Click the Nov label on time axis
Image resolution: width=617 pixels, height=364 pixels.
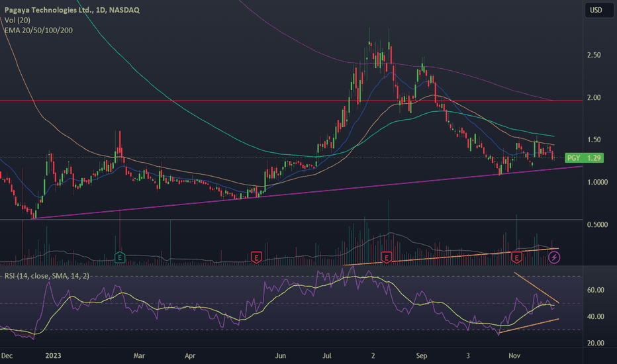[x=514, y=356]
